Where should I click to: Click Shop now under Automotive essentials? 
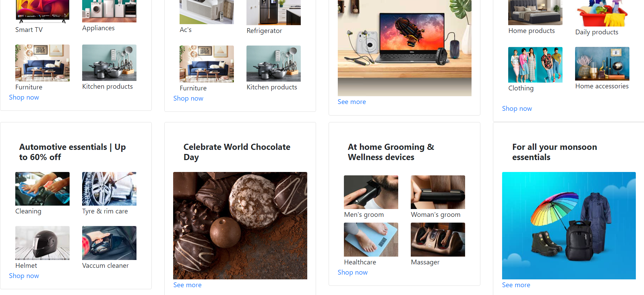point(24,276)
